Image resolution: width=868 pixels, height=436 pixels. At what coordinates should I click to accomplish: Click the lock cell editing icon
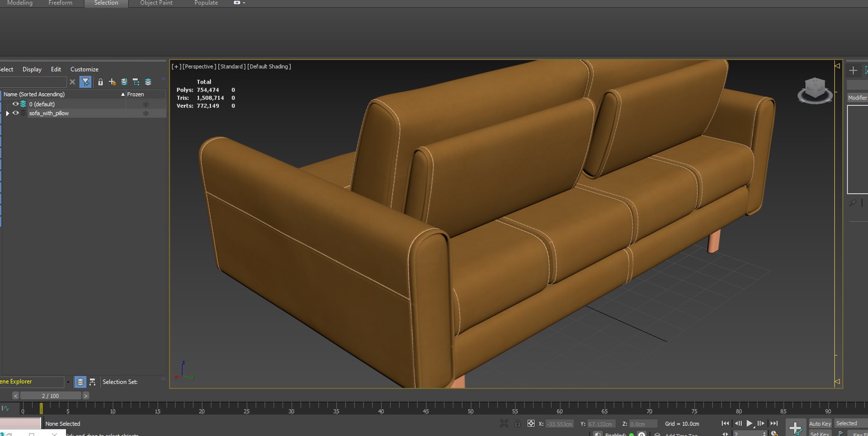click(x=100, y=82)
